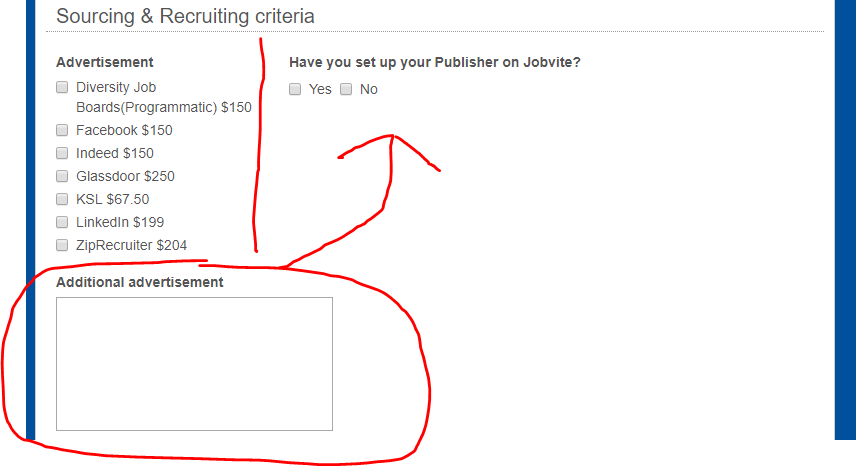The height and width of the screenshot is (466, 856).
Task: Click the Facebook $150 label text
Action: click(124, 130)
